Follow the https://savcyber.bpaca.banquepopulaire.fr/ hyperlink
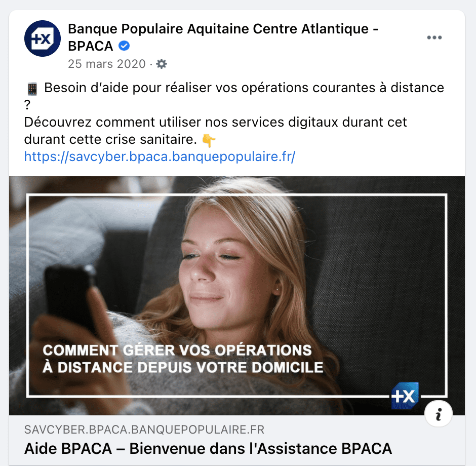476x466 pixels. (160, 157)
